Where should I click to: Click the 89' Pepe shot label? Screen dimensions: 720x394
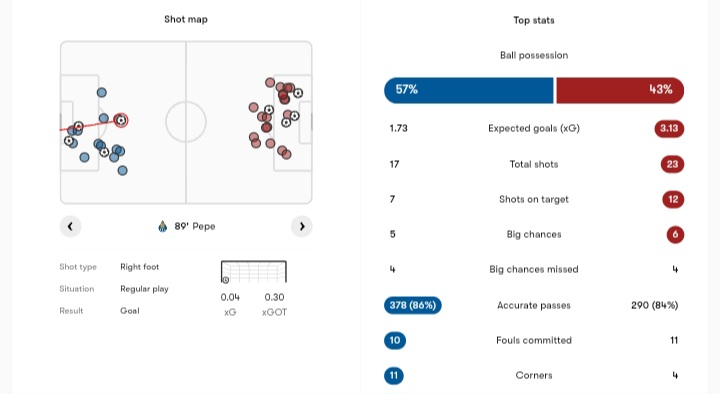click(x=195, y=226)
